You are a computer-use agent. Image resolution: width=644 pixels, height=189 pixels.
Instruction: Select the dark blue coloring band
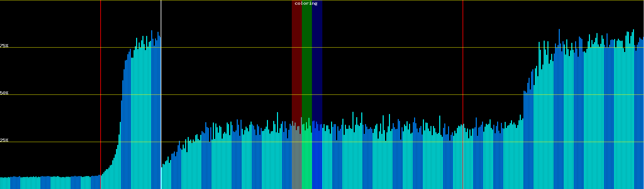click(x=317, y=63)
